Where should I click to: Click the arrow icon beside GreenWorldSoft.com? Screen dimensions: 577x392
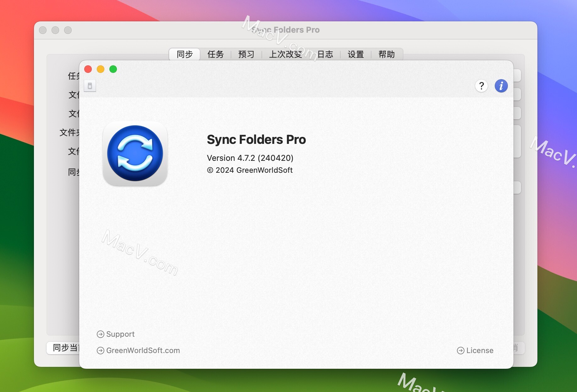pos(101,351)
